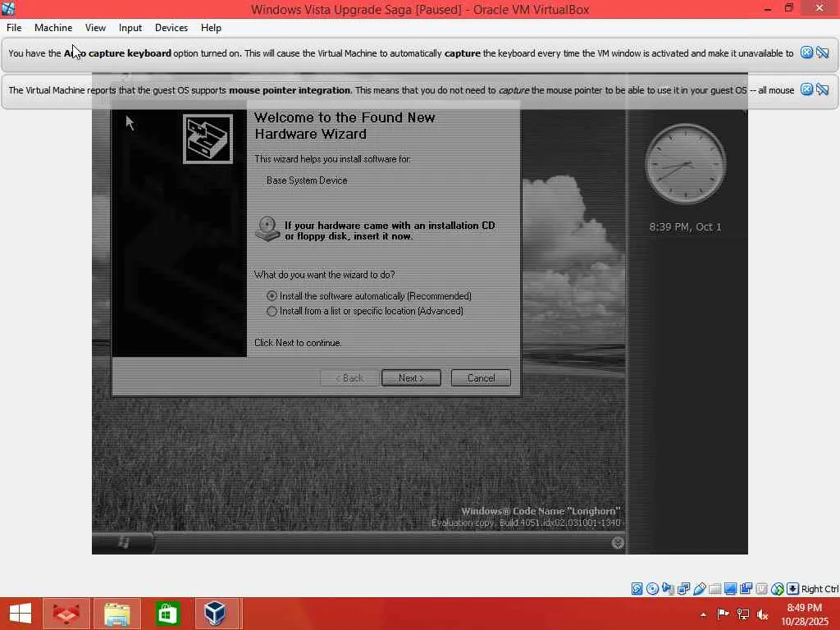This screenshot has width=840, height=630.
Task: Click the Longhorn Start button in guest
Action: tap(124, 542)
